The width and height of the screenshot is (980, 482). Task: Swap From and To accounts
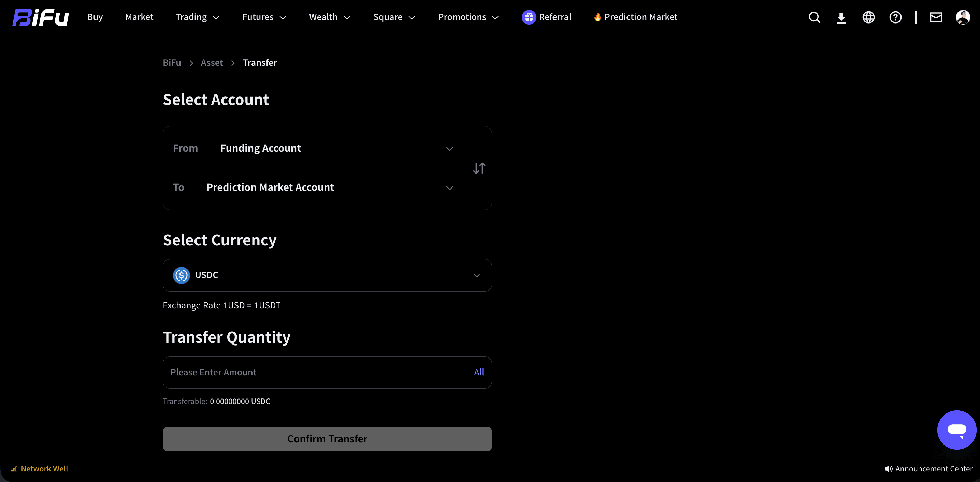click(x=479, y=168)
